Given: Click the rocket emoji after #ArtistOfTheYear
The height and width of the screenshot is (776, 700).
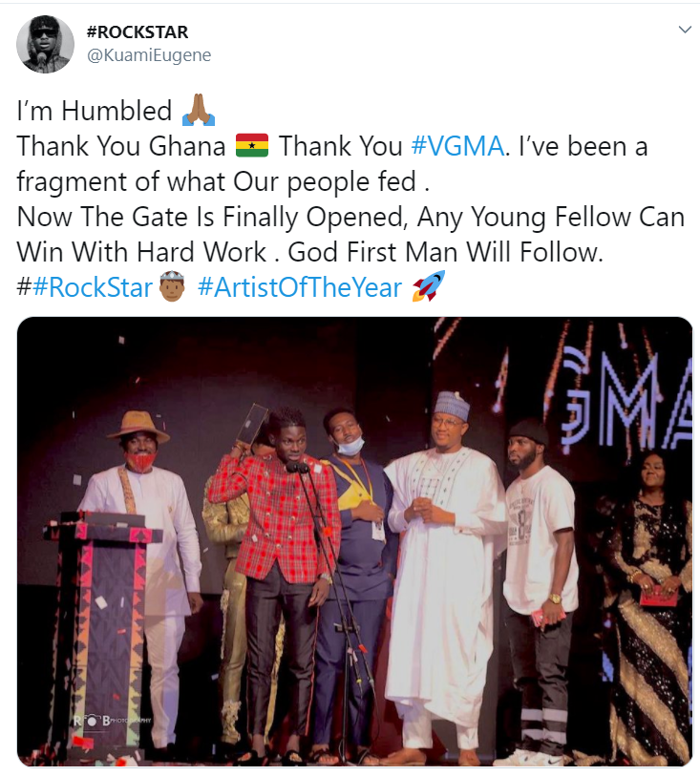Looking at the screenshot, I should pos(429,286).
